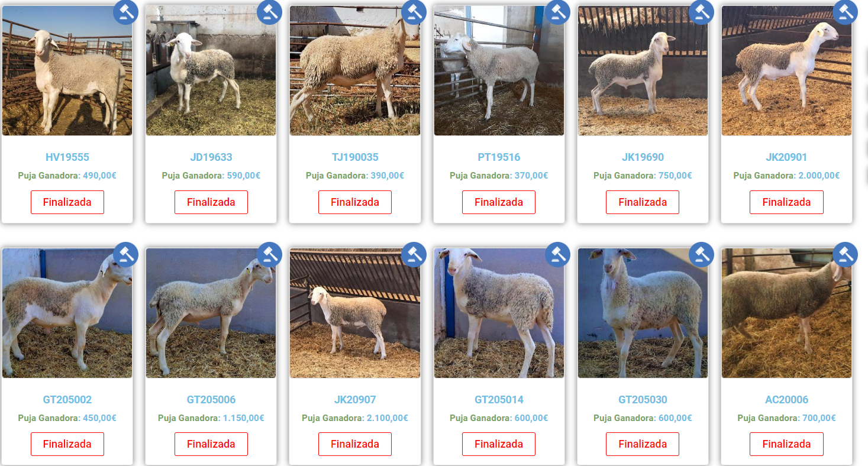The height and width of the screenshot is (466, 868).
Task: Click the gavel icon on the JK20907 card
Action: tap(414, 254)
